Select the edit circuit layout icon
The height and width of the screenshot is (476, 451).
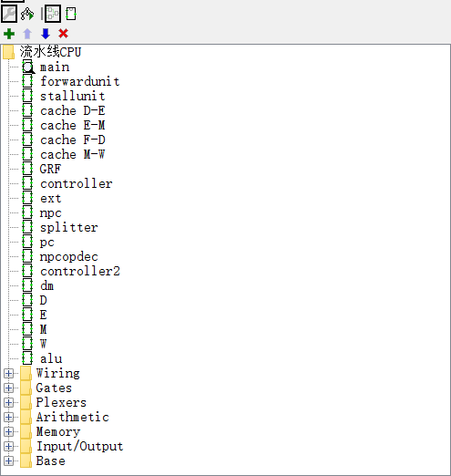point(53,14)
